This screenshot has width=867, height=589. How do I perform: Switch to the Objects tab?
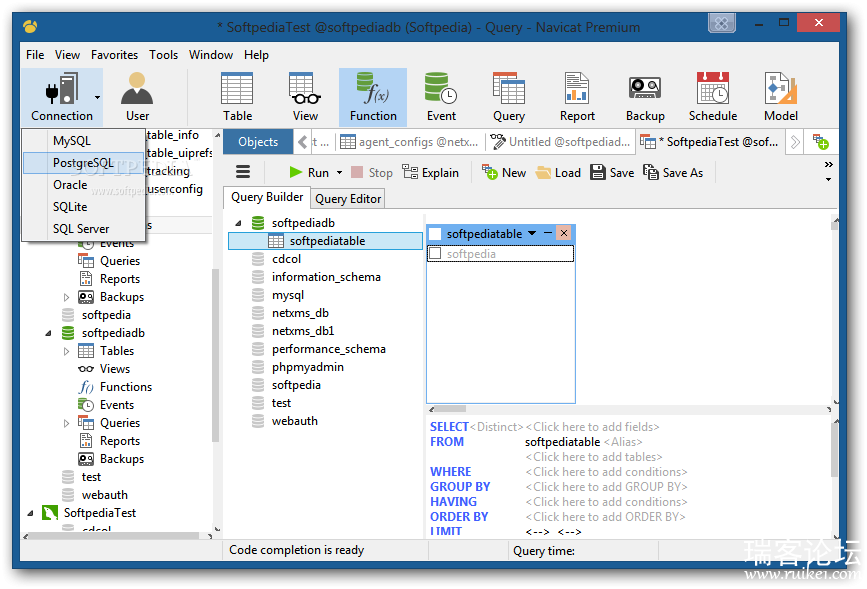pos(258,142)
